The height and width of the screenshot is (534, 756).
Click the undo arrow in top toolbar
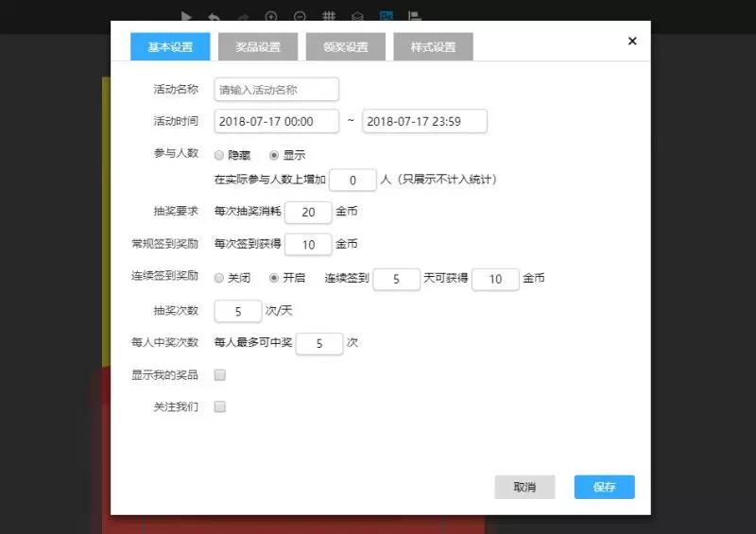[x=215, y=18]
